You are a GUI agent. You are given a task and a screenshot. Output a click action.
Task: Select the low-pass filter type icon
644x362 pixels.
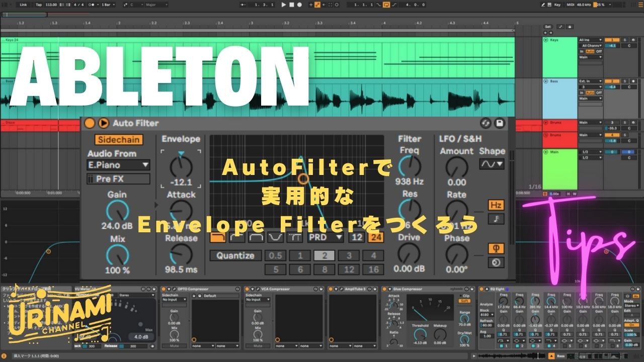point(217,237)
